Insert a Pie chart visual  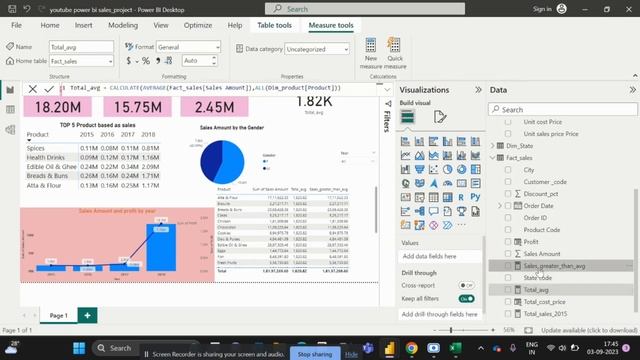click(x=447, y=169)
